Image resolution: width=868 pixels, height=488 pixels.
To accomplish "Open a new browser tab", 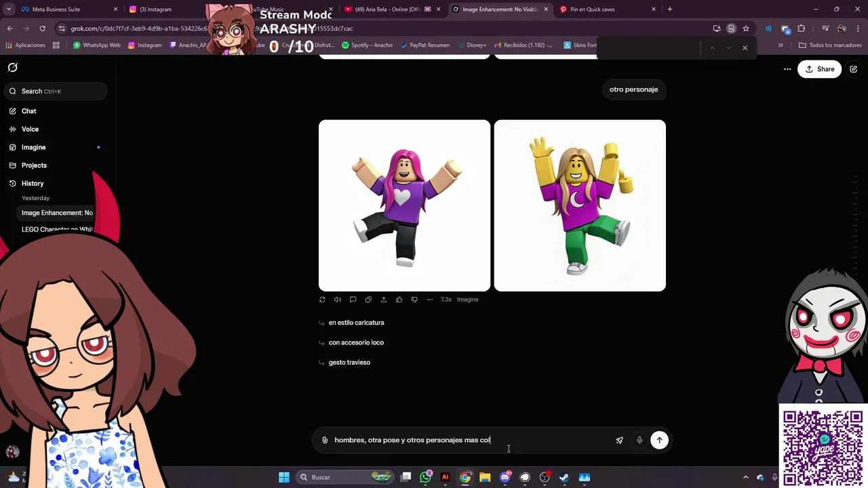I will pyautogui.click(x=670, y=9).
